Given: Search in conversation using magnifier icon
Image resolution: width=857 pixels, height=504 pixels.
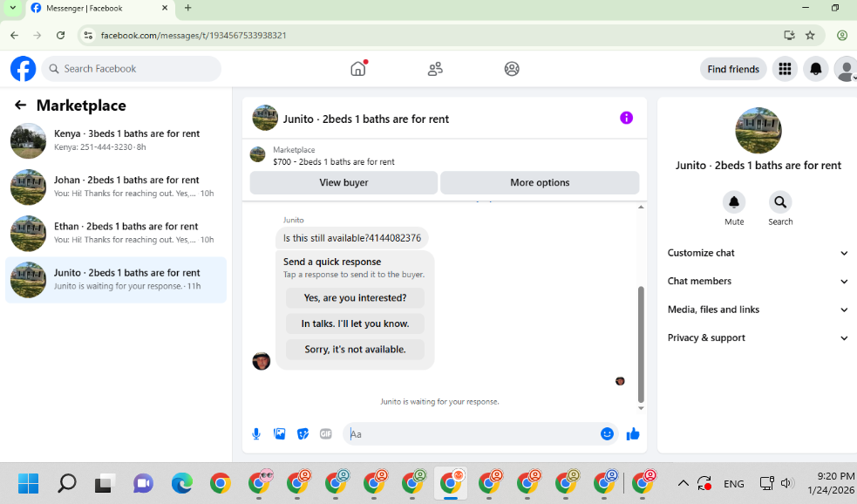Looking at the screenshot, I should pos(780,202).
